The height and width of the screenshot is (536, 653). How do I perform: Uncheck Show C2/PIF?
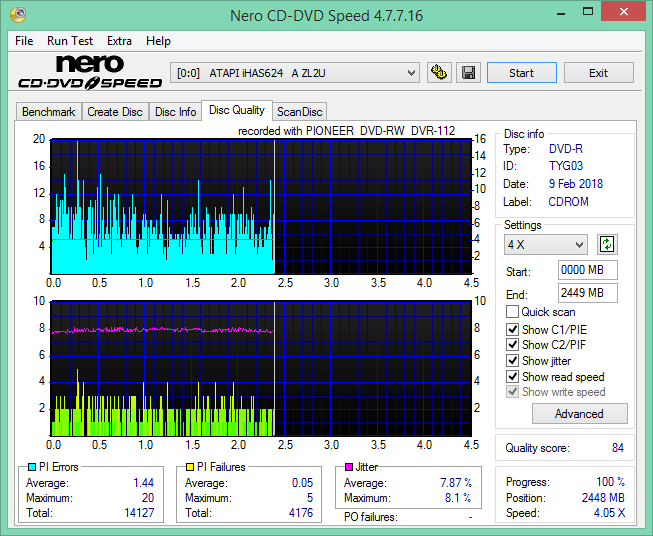[x=512, y=345]
